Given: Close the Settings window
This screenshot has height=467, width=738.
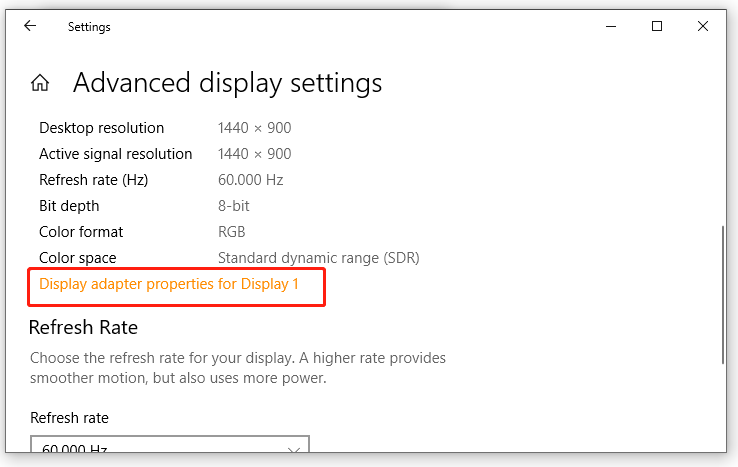Looking at the screenshot, I should pos(703,26).
